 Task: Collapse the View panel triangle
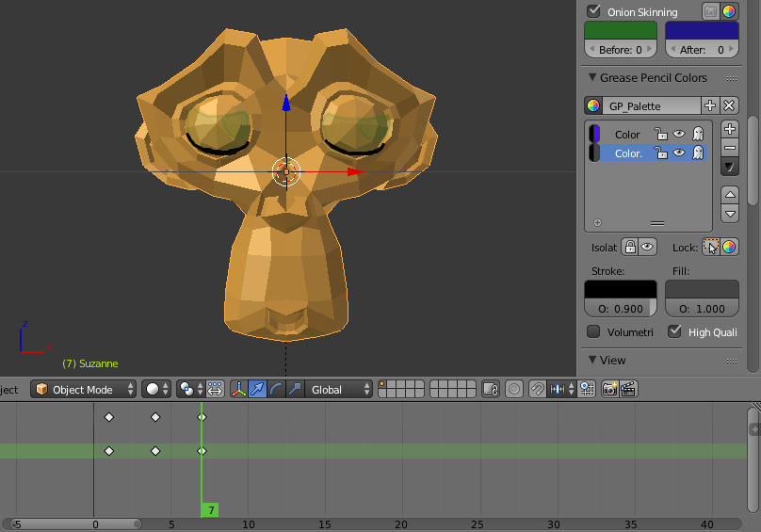[592, 360]
